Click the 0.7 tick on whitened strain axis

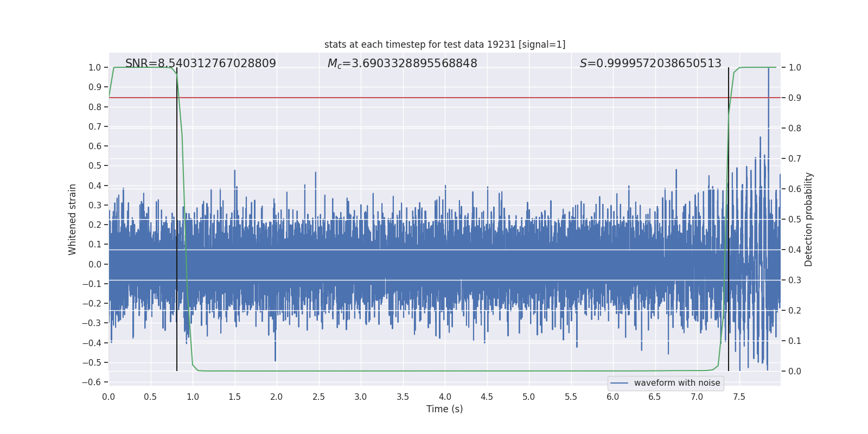click(x=95, y=126)
